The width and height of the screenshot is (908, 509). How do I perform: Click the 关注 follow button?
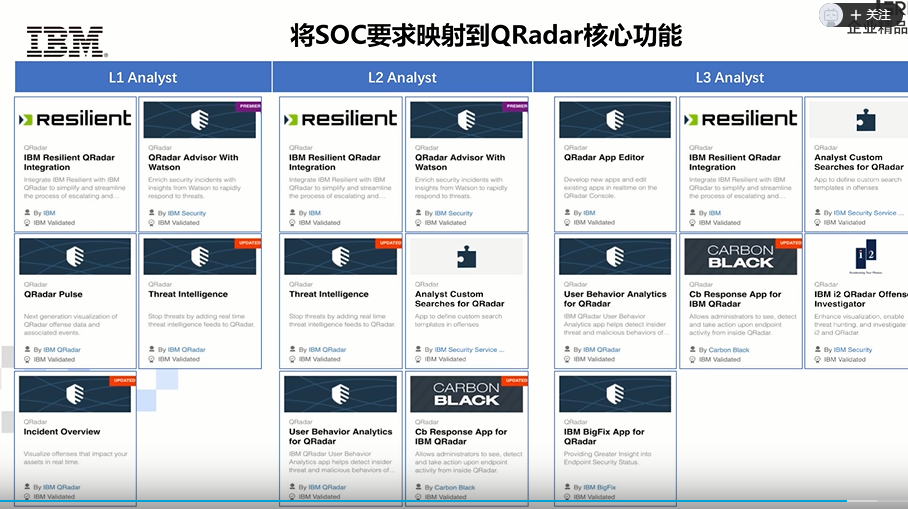870,14
